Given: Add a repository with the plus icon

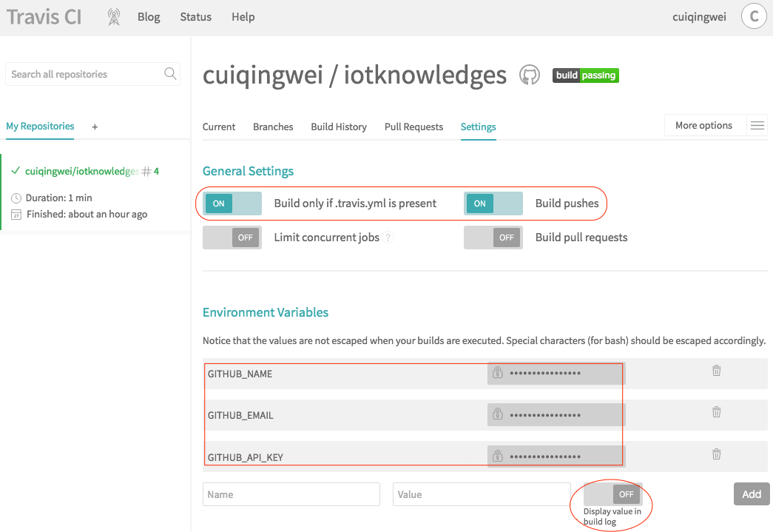Looking at the screenshot, I should pyautogui.click(x=95, y=127).
